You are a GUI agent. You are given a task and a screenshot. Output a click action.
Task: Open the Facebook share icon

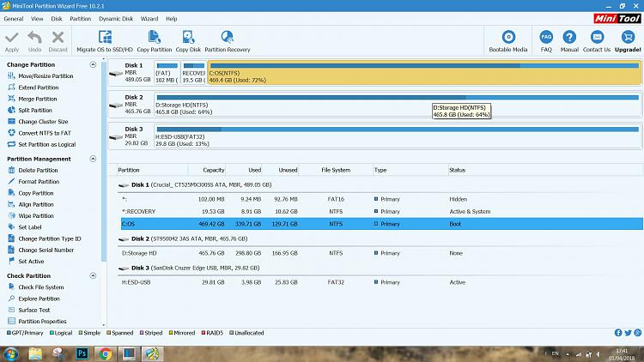click(618, 333)
